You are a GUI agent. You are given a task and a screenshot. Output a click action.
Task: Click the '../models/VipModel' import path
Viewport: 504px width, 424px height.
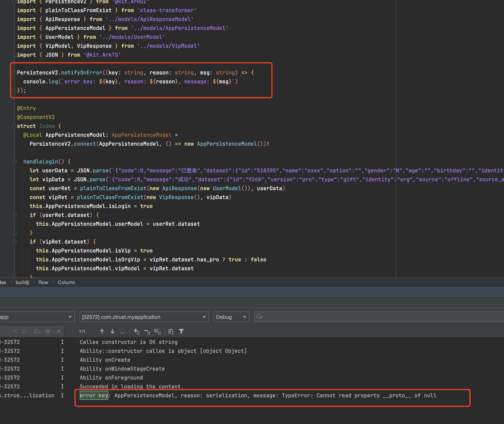[169, 46]
